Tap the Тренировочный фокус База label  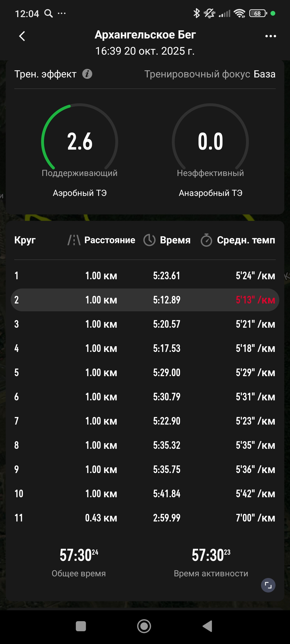(210, 74)
